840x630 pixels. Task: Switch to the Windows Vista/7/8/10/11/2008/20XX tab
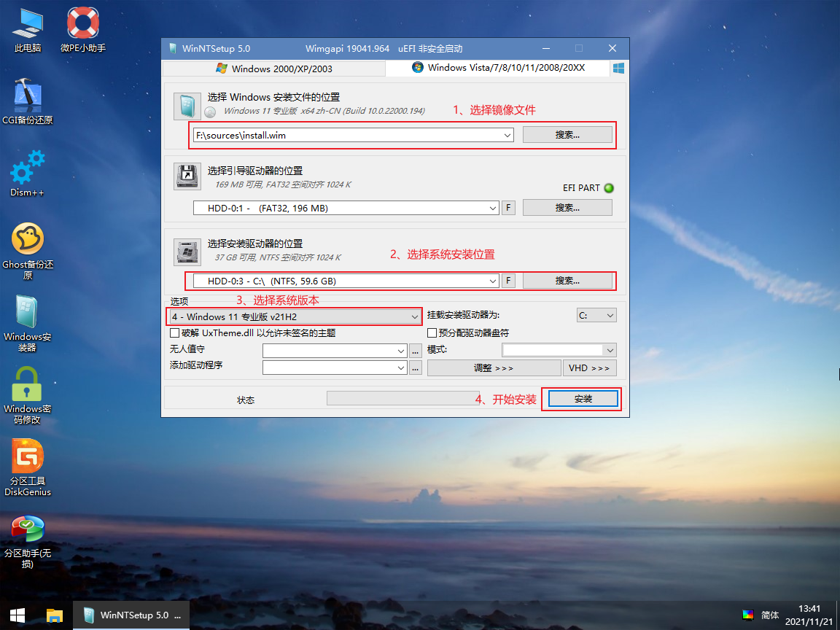[498, 68]
